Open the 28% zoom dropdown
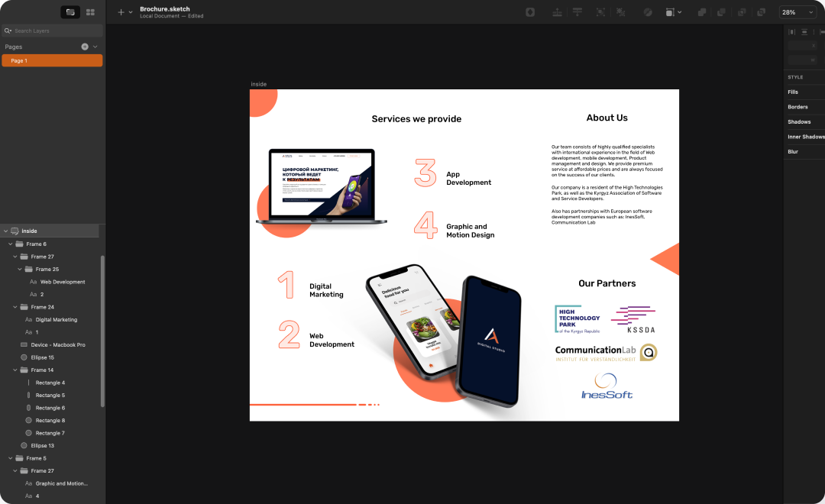The image size is (825, 504). click(797, 12)
